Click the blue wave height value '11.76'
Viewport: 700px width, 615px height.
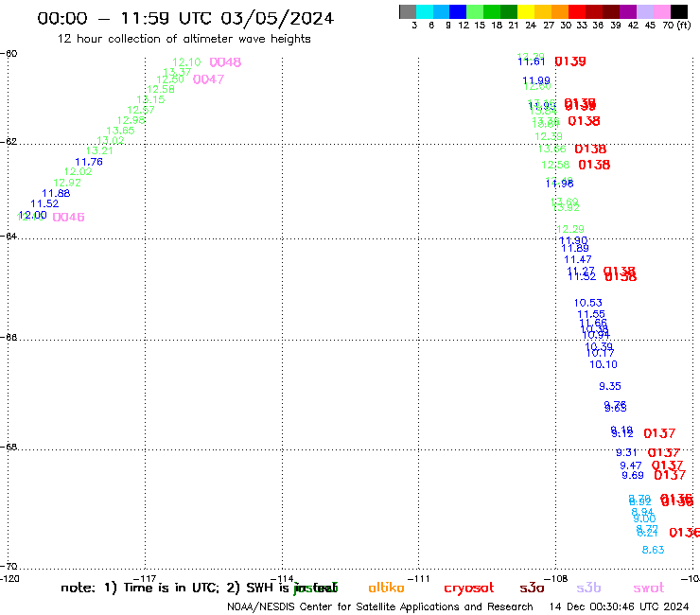click(89, 162)
